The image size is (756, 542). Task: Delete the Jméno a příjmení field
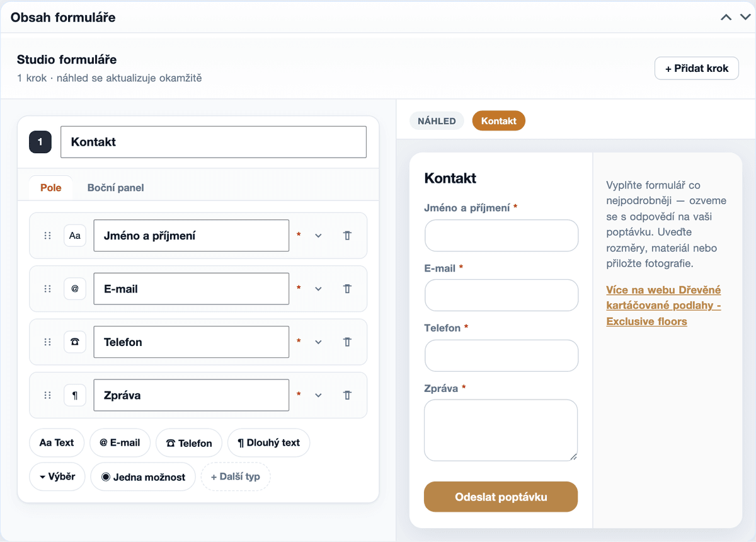(347, 236)
